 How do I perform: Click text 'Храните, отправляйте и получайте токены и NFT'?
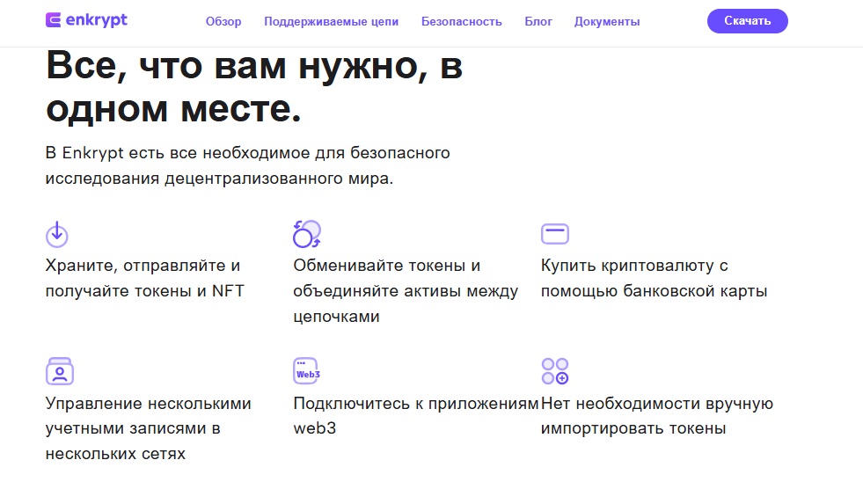(145, 278)
